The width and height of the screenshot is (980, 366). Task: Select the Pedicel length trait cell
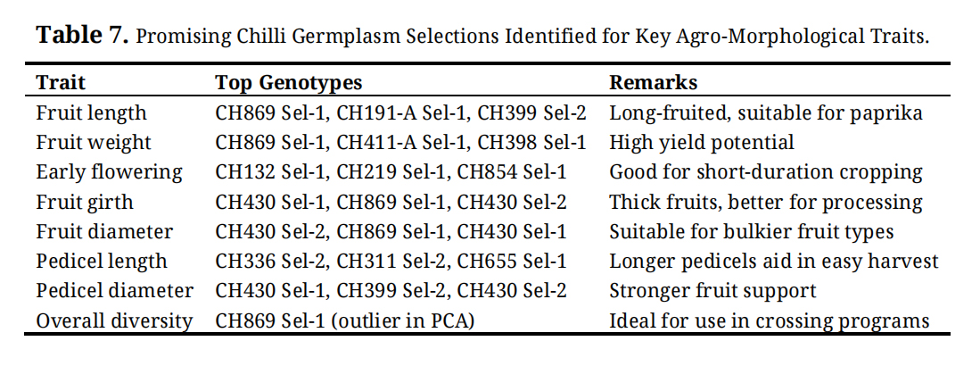[x=101, y=262]
